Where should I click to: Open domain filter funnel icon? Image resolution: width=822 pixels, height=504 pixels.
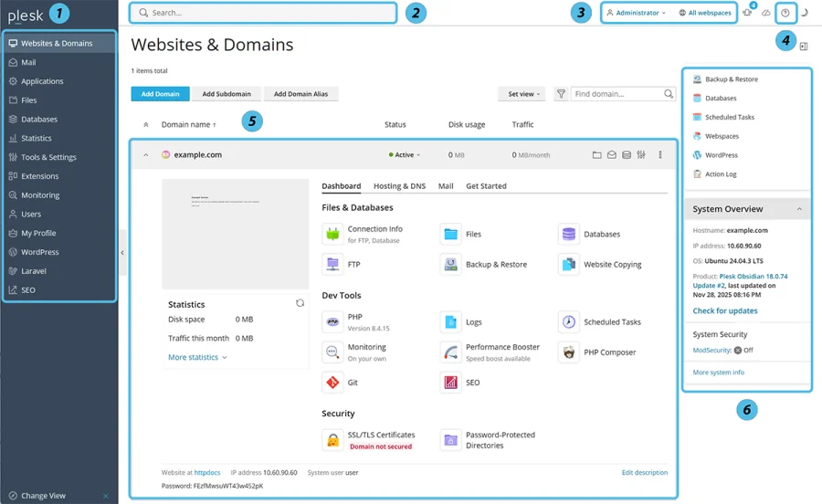click(561, 94)
